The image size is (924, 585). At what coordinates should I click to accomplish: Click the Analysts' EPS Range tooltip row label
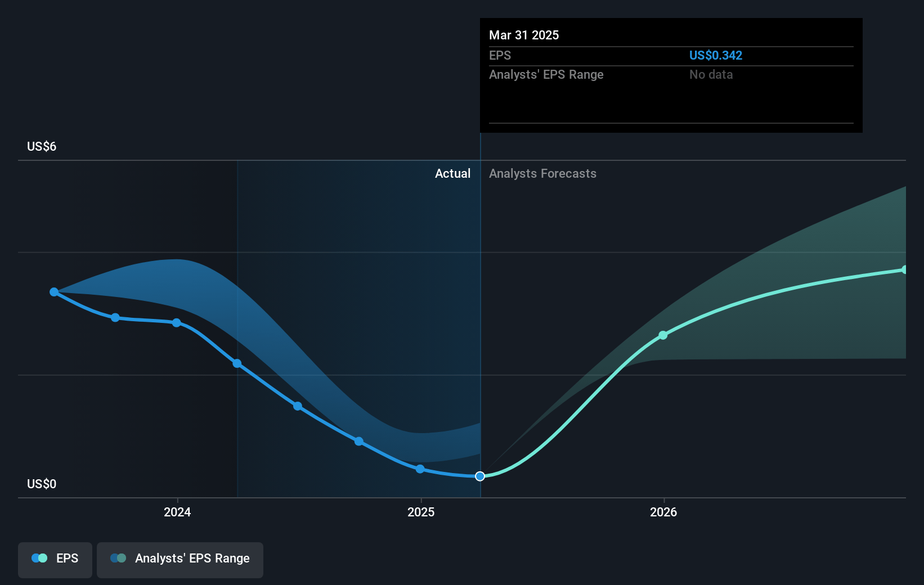coord(546,74)
